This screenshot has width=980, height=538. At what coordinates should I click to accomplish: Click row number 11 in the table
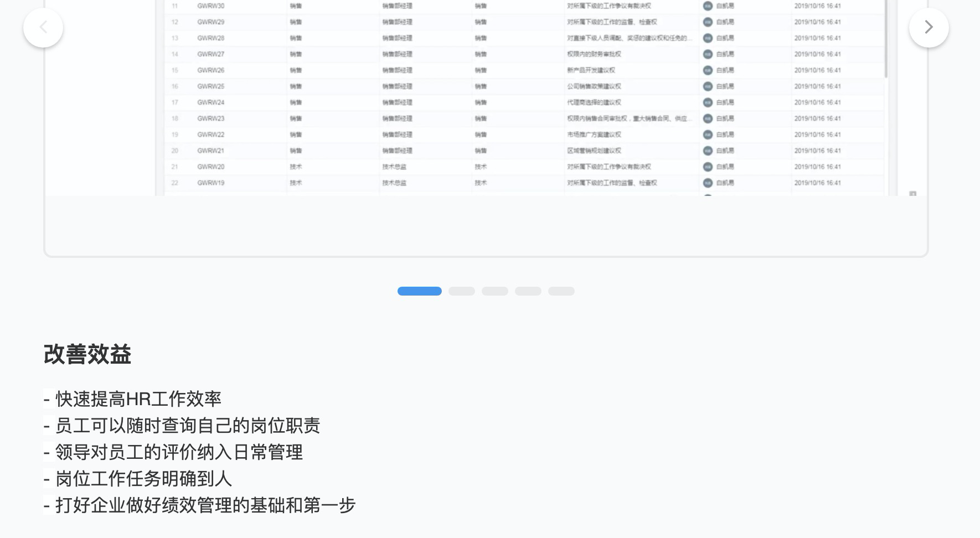click(x=175, y=6)
